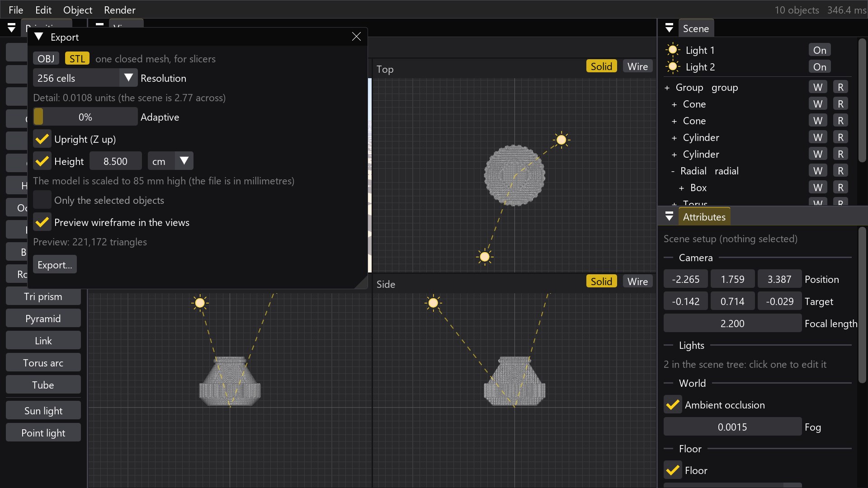Image resolution: width=868 pixels, height=488 pixels.
Task: Select OBJ export format
Action: click(46, 59)
